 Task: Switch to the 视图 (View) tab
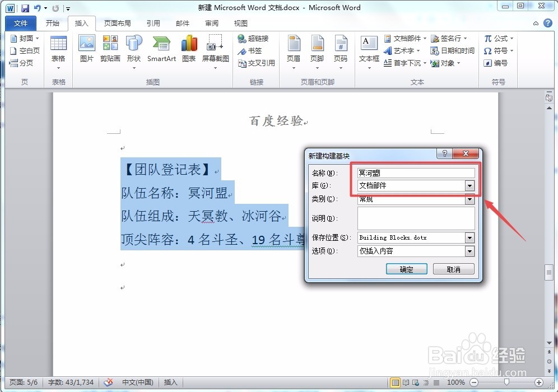coord(241,23)
